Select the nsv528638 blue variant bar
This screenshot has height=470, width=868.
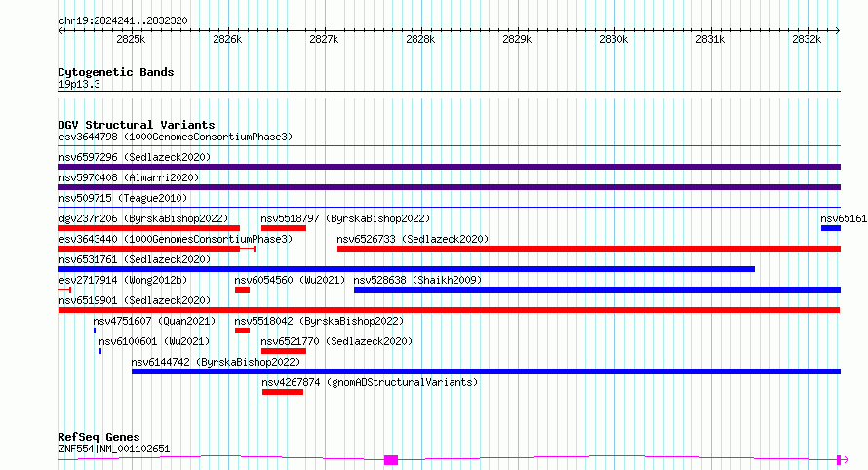[597, 290]
